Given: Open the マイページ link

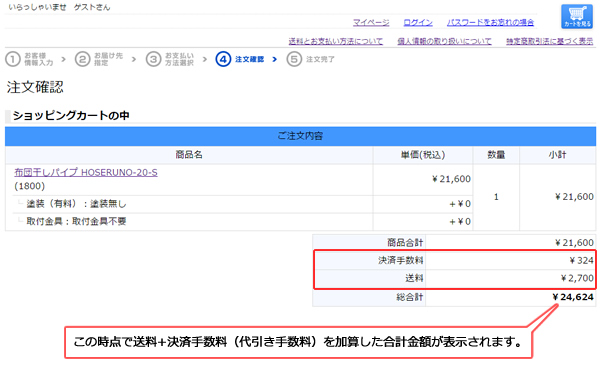Looking at the screenshot, I should (371, 23).
